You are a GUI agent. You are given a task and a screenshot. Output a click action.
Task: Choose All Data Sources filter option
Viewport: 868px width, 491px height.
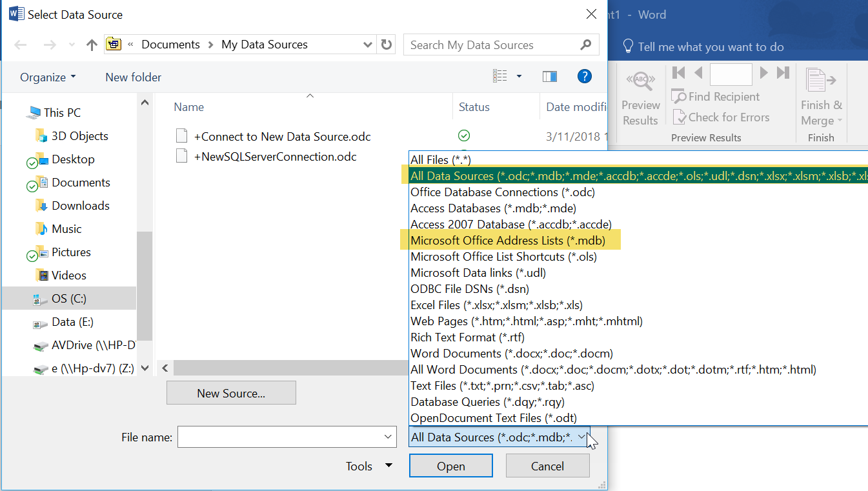(639, 175)
